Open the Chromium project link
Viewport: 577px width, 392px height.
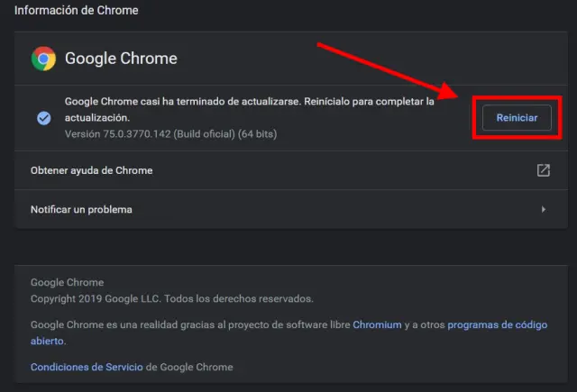pyautogui.click(x=377, y=324)
